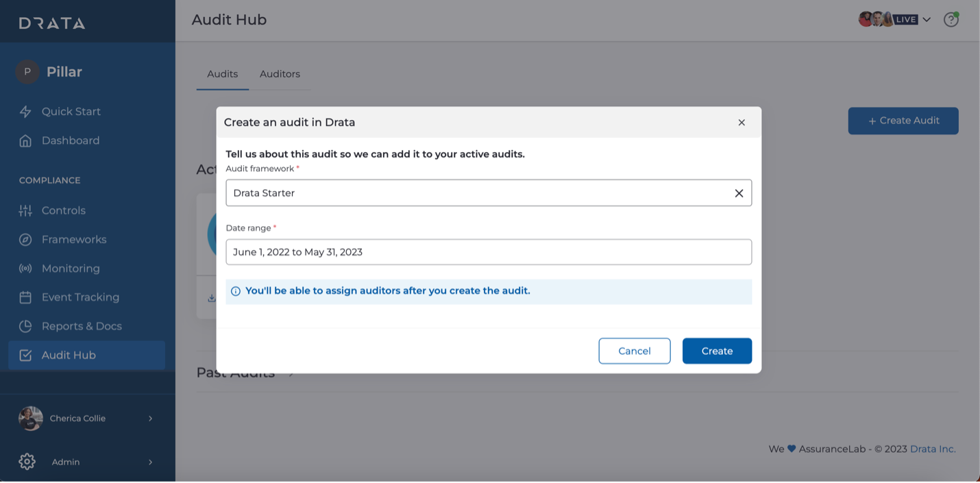
Task: Open the help question mark icon
Action: (x=951, y=20)
